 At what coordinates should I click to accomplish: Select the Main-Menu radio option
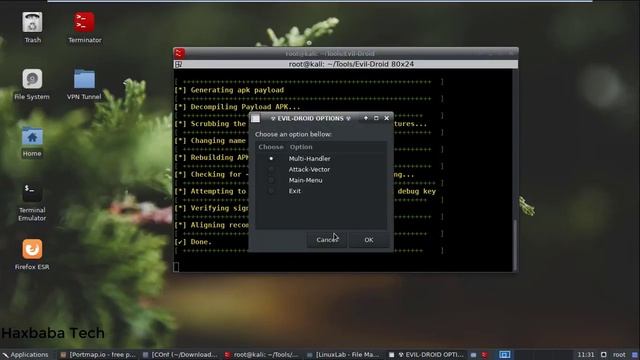(x=271, y=180)
